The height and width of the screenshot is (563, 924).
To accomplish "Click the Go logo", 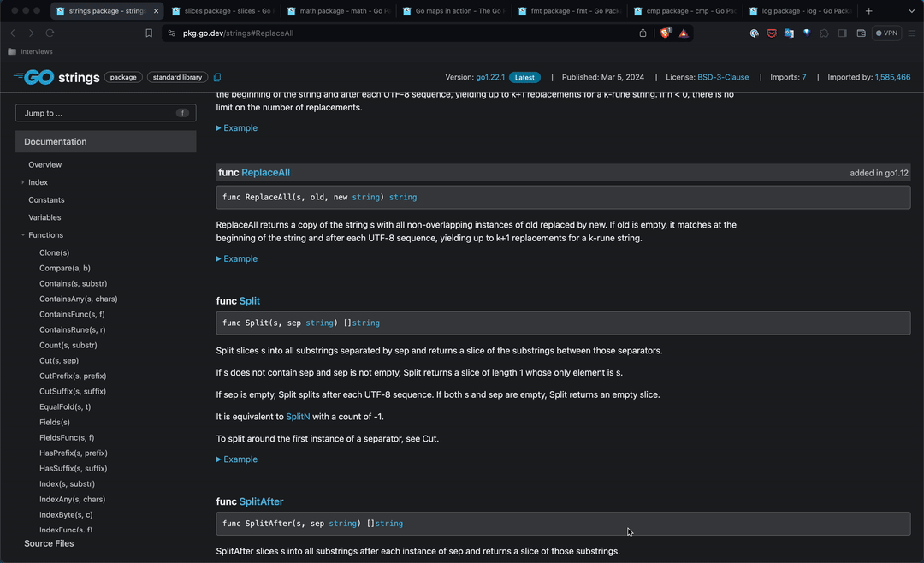I will (33, 77).
